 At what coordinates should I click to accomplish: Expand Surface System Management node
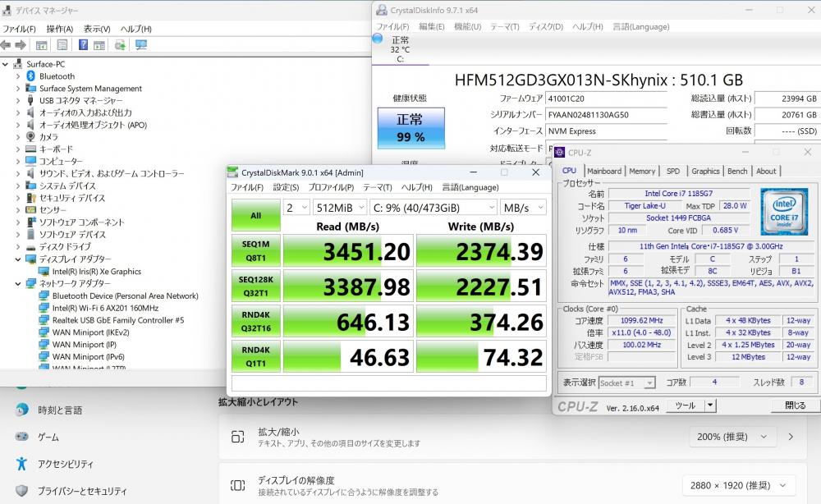pyautogui.click(x=18, y=89)
